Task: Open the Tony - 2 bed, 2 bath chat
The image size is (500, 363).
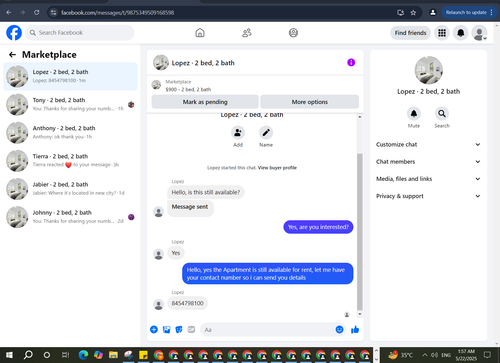Action: tap(70, 104)
